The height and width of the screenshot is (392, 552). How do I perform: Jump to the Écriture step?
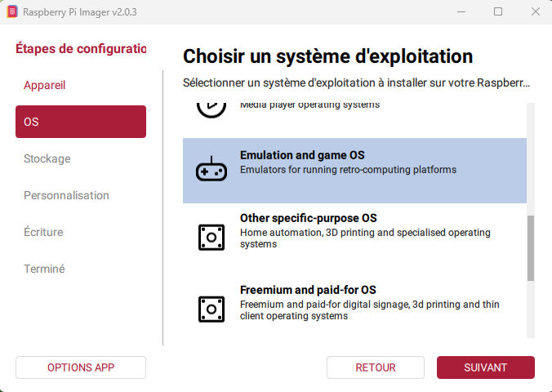tap(43, 232)
